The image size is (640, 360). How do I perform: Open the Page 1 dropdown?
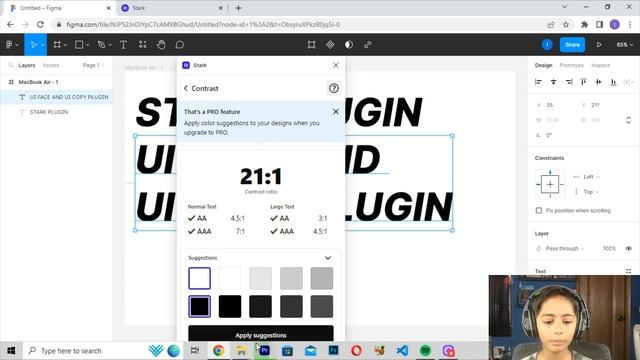[x=93, y=65]
